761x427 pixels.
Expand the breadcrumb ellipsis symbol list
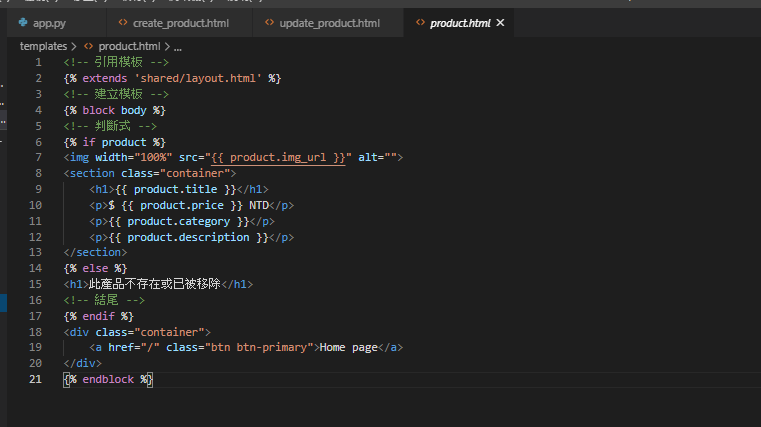click(x=178, y=46)
